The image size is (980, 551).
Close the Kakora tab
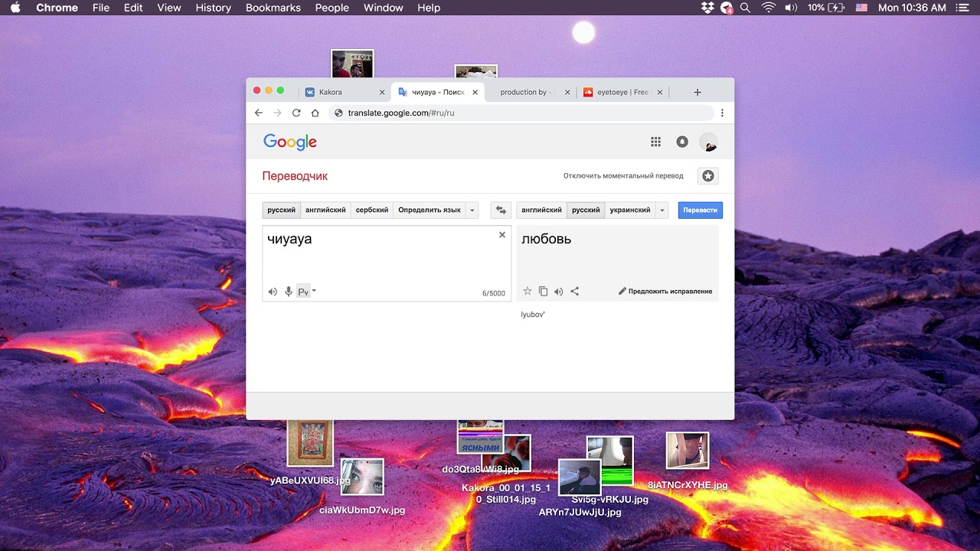[382, 92]
